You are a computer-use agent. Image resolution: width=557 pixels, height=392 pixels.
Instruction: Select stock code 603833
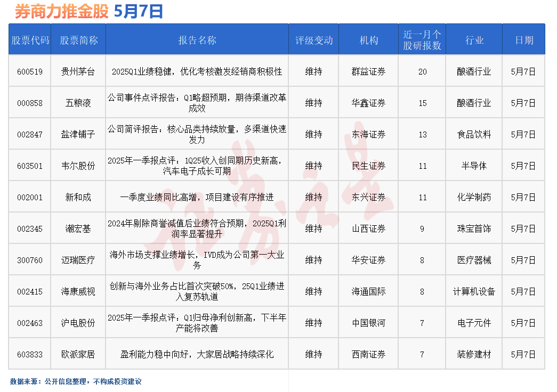[30, 355]
